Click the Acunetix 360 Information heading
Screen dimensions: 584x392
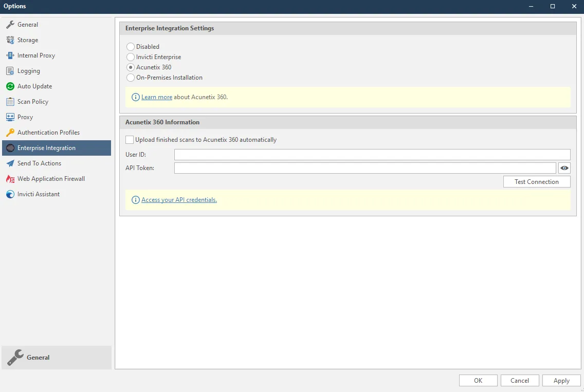[162, 122]
